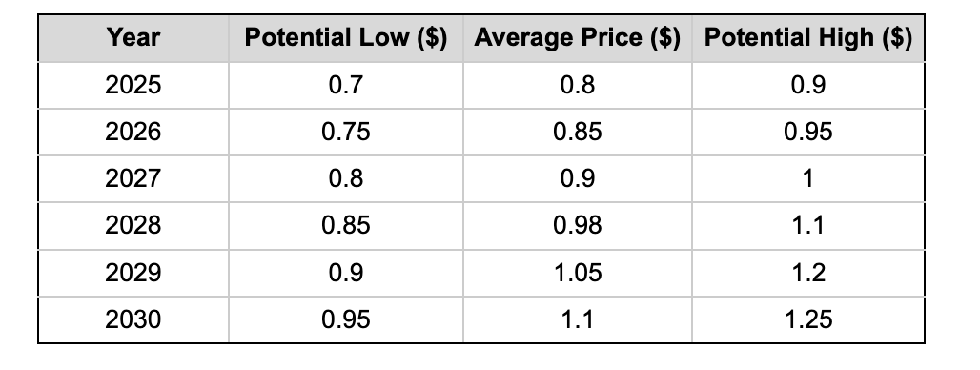The width and height of the screenshot is (980, 370).
Task: Click the 1.25 potential high value
Action: [808, 319]
